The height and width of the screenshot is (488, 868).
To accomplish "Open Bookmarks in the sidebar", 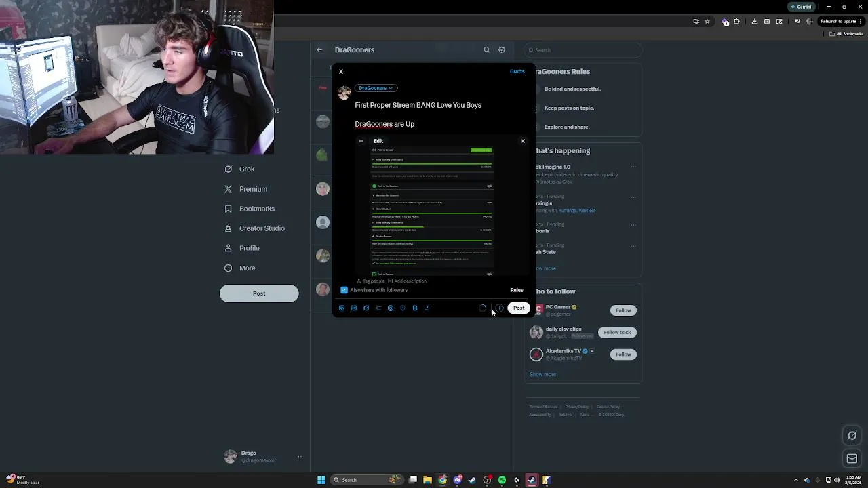I will [250, 209].
